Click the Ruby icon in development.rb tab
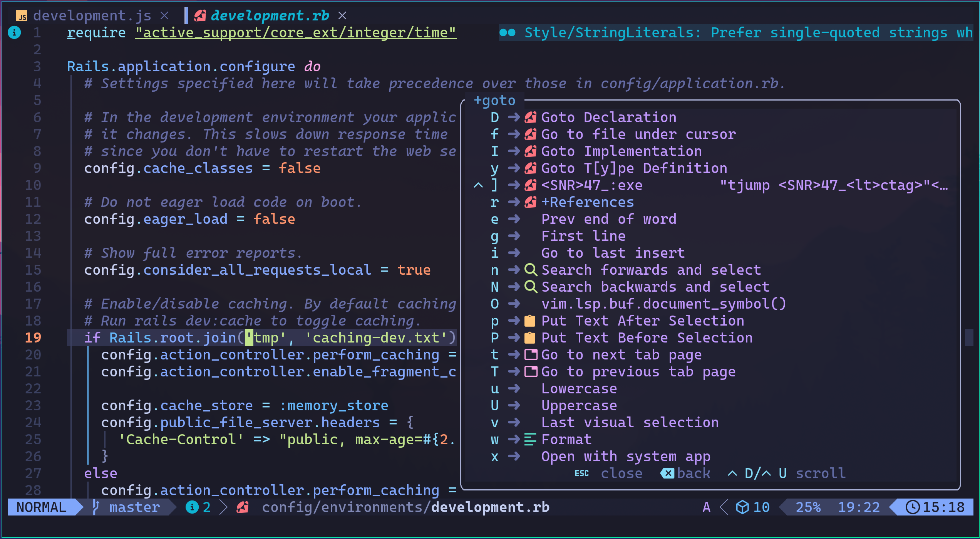 point(200,15)
